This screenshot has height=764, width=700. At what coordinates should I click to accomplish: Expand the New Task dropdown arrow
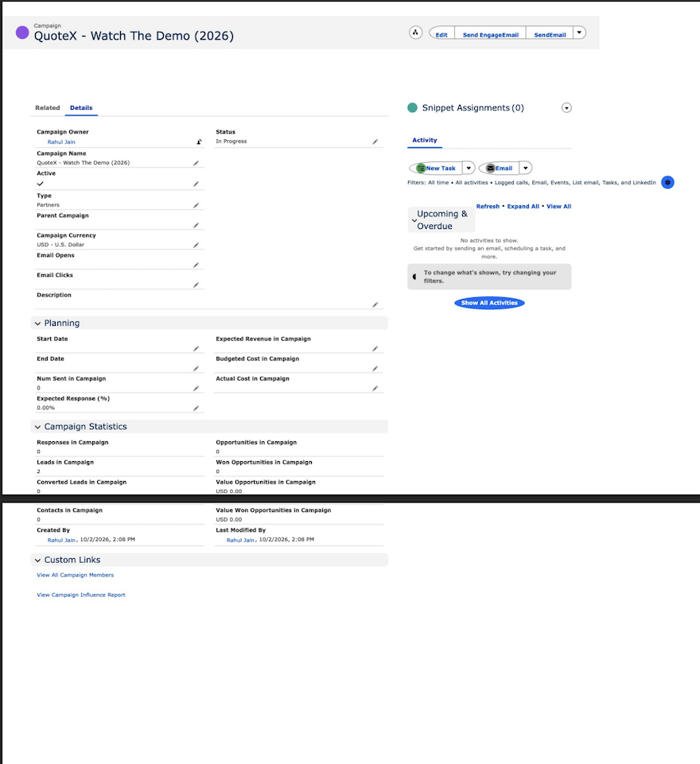[x=469, y=168]
